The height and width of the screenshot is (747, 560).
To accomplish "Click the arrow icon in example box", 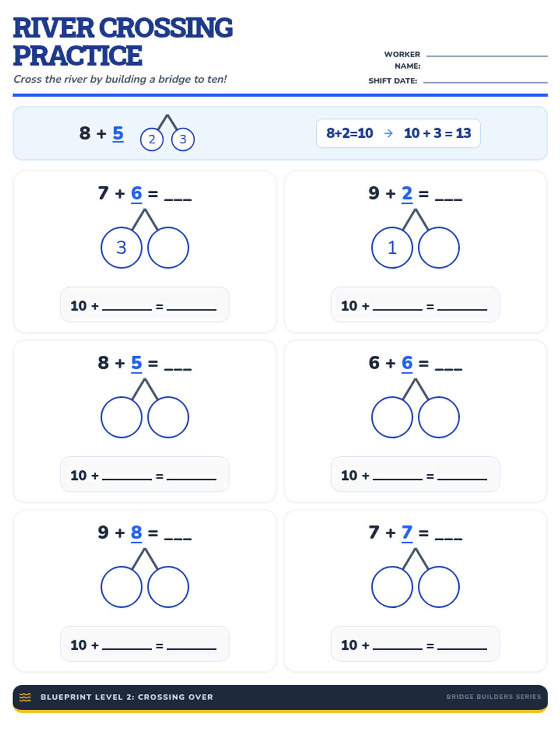I will tap(388, 134).
